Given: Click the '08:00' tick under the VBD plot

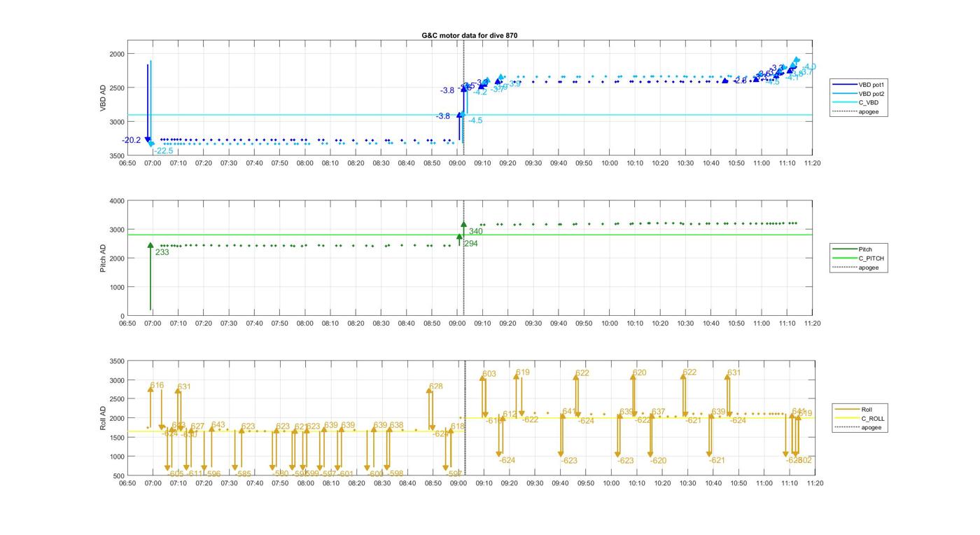Looking at the screenshot, I should pos(304,163).
